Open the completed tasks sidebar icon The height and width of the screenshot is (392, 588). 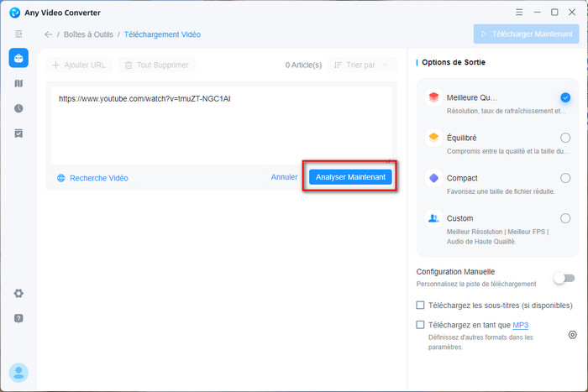tap(18, 133)
